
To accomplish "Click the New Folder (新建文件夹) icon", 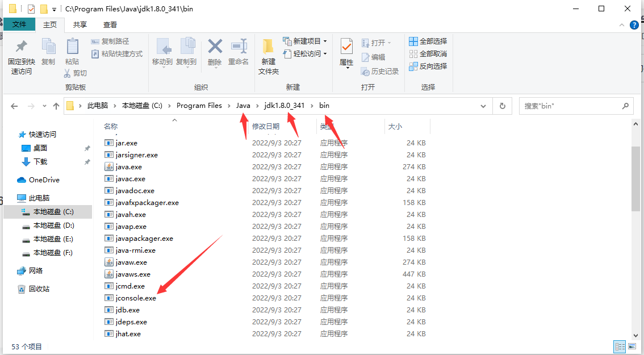I will (x=268, y=47).
